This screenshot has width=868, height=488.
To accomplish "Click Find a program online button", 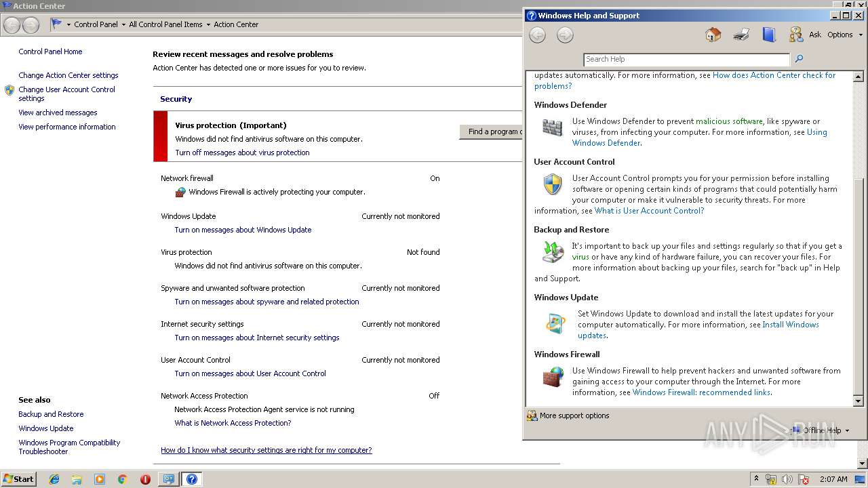I will click(492, 131).
